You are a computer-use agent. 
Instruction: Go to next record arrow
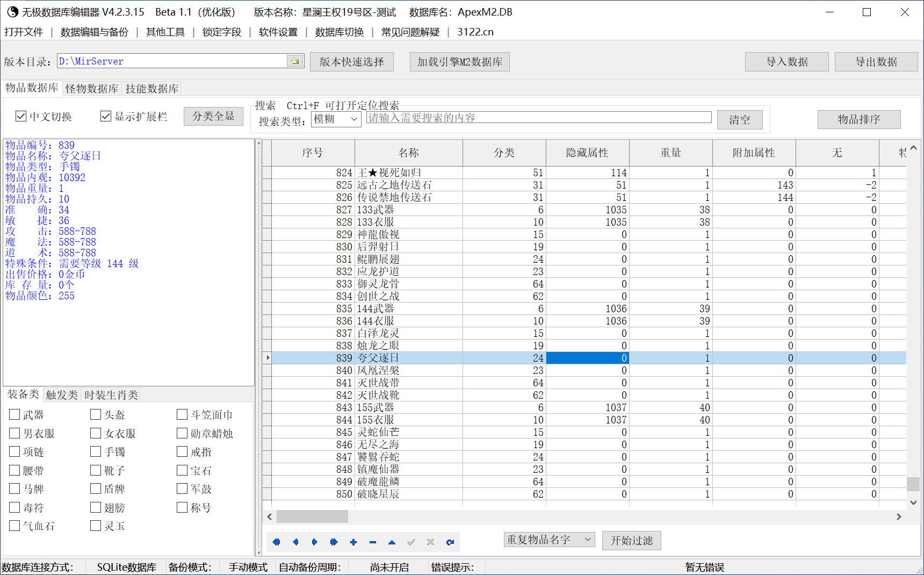315,542
